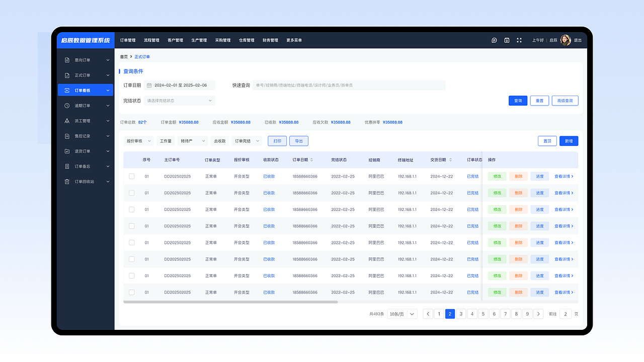The height and width of the screenshot is (362, 644).
Task: Click the download icon in top bar
Action: click(x=507, y=40)
